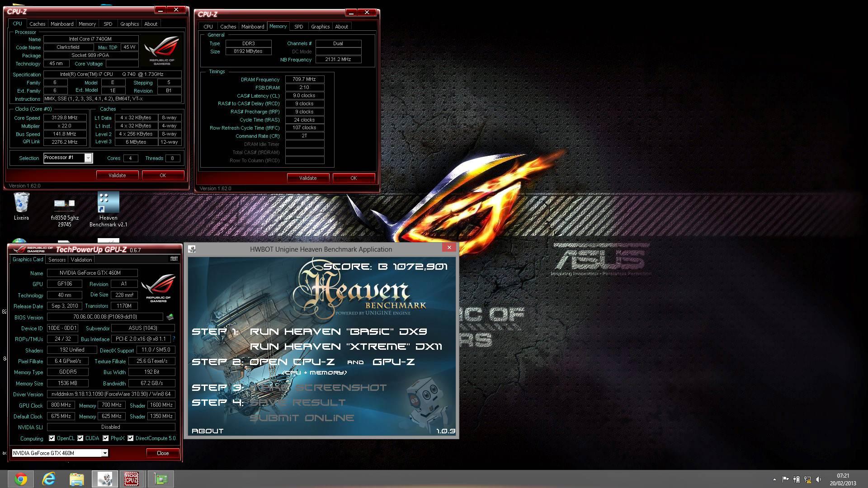Click the battery power tray icon

(797, 479)
